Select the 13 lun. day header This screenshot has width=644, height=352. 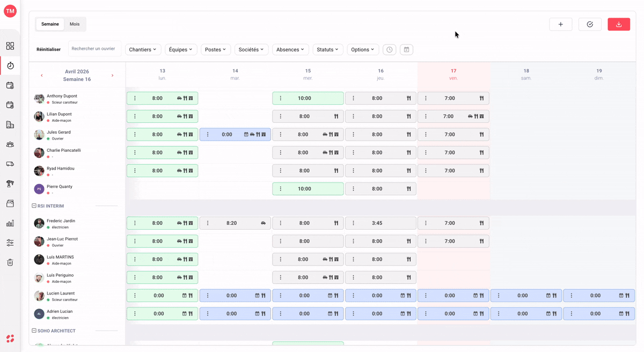[x=162, y=75]
